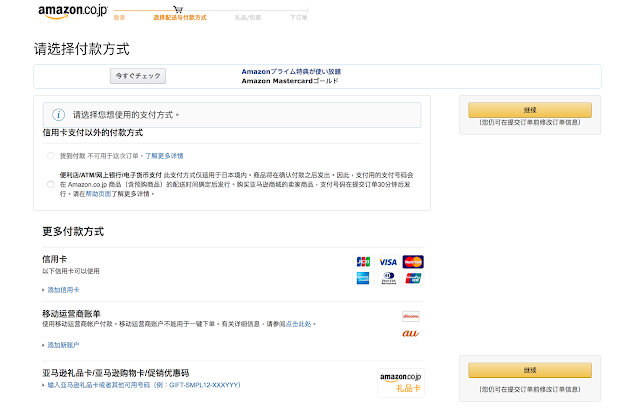Click the au carrier logo

[x=411, y=333]
